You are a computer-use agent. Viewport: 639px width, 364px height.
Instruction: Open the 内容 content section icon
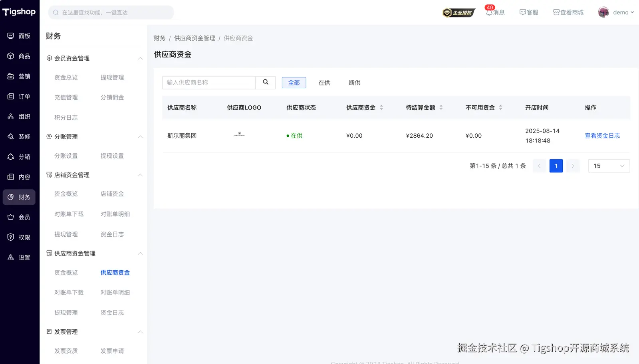[x=11, y=177]
